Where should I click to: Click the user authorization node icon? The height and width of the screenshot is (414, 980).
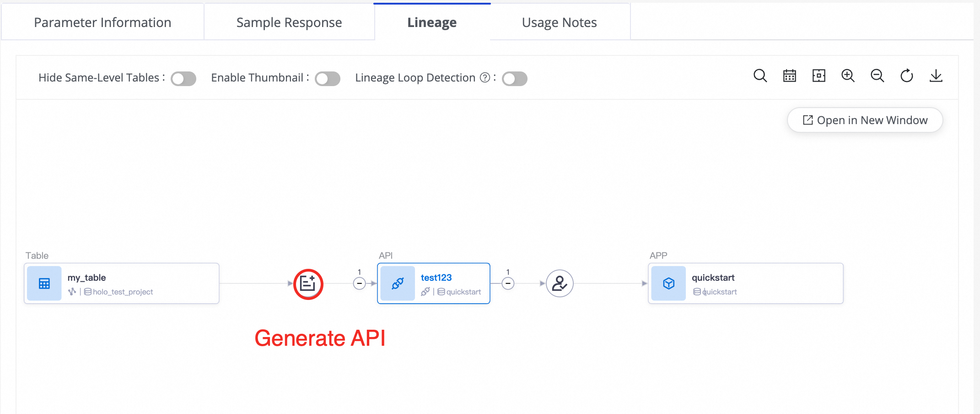coord(560,283)
